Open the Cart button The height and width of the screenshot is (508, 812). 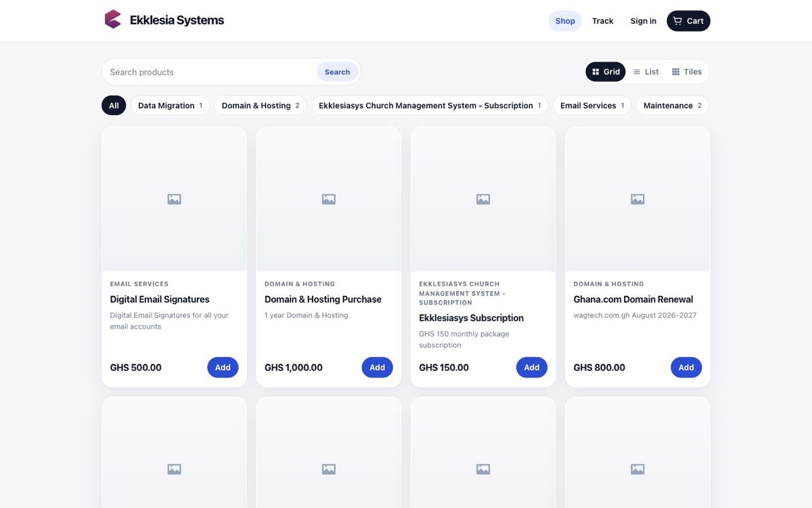688,21
